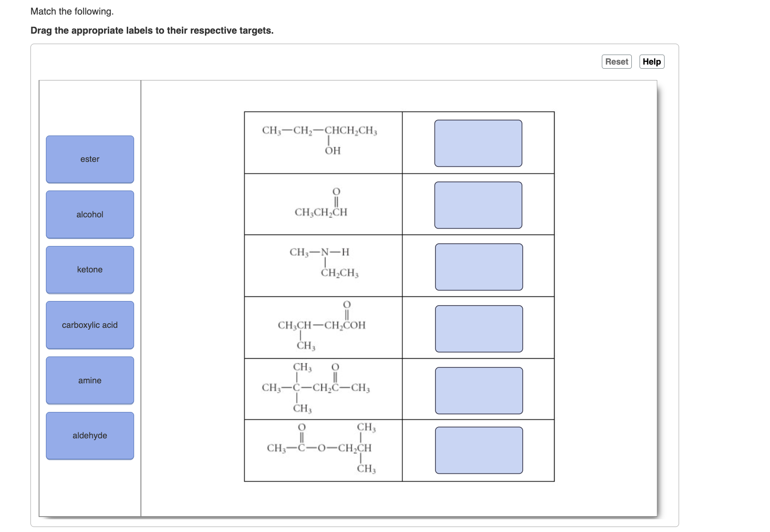The width and height of the screenshot is (770, 532).
Task: Click the answer target beside the OH structure
Action: coord(479,143)
